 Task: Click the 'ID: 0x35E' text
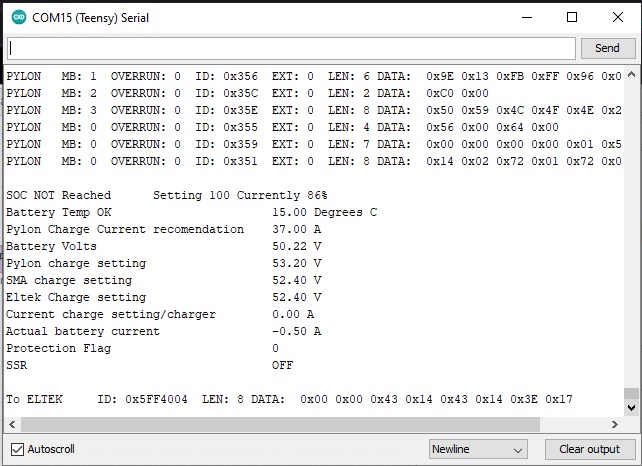point(226,110)
